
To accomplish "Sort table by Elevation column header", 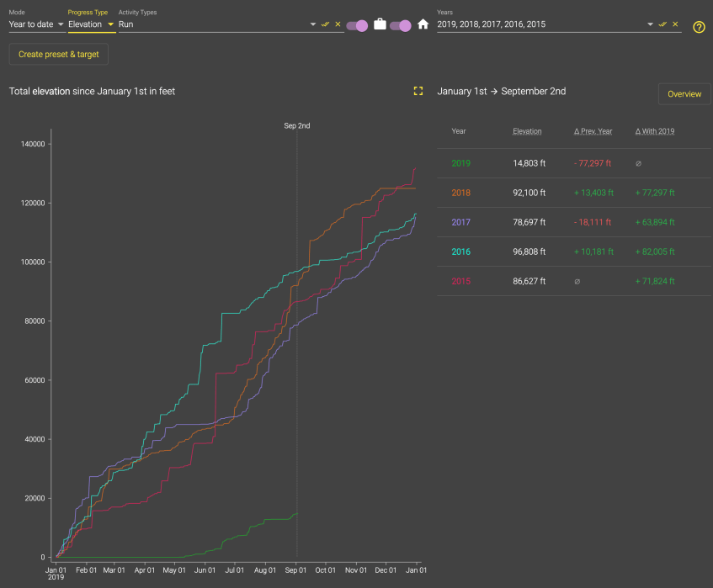I will click(x=527, y=131).
